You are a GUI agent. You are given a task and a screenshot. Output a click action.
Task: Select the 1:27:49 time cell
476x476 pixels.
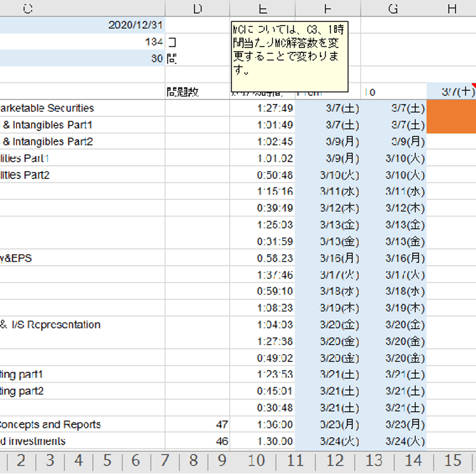pos(262,108)
